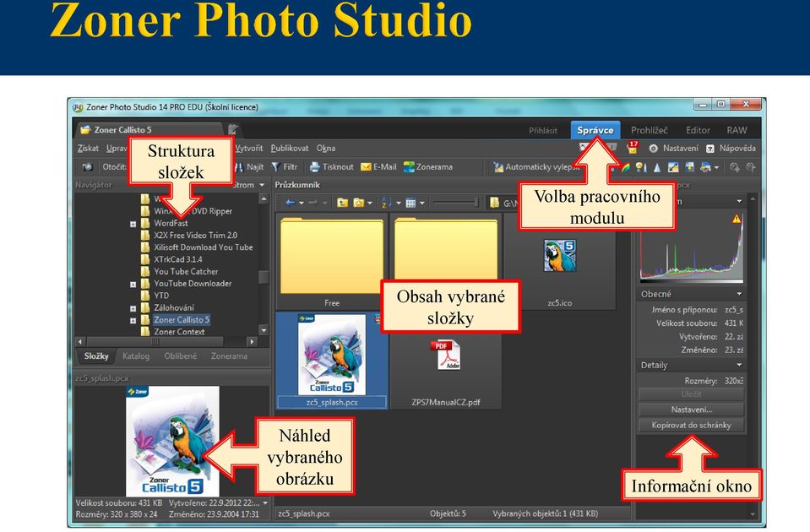Click the Nastavení... button in info panel

tap(691, 410)
